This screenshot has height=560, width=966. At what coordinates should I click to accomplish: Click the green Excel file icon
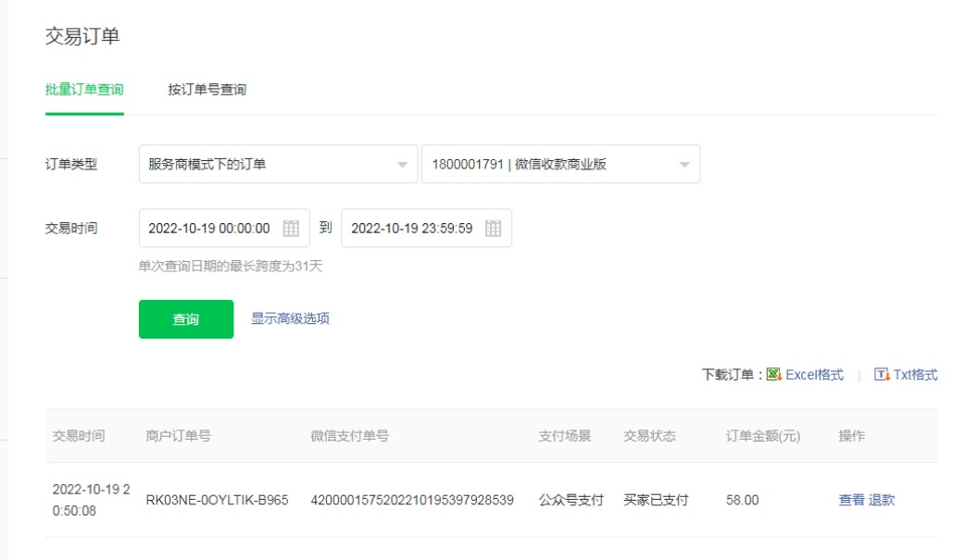coord(774,375)
